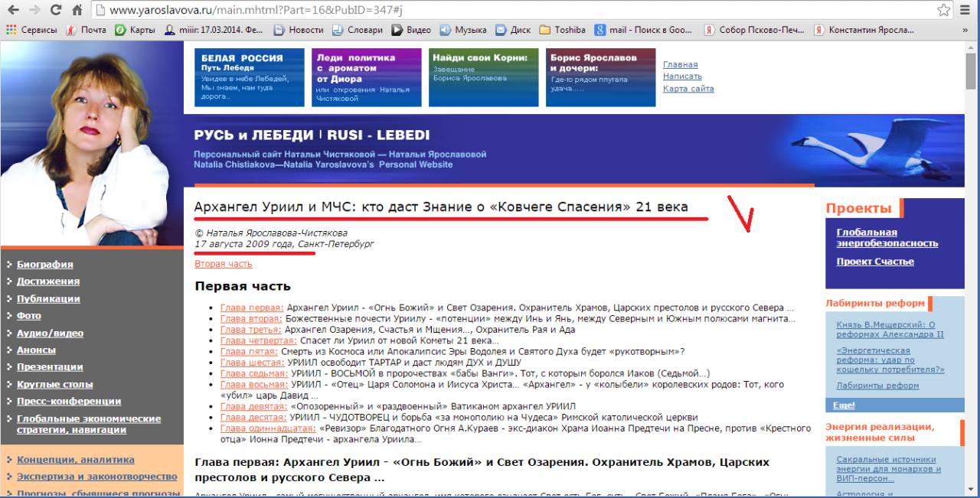Open Глобальные экономические стратегии, навигации item
The image size is (980, 498).
[89, 425]
